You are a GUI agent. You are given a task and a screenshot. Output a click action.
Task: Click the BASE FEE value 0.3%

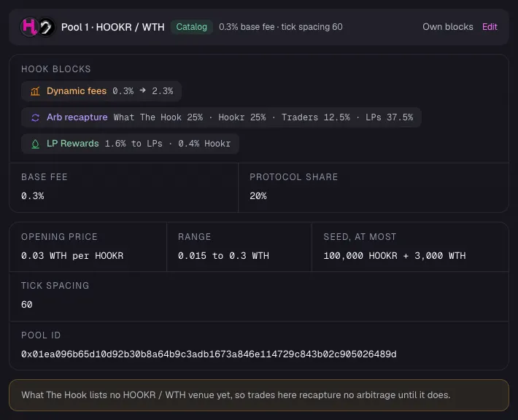click(x=32, y=196)
